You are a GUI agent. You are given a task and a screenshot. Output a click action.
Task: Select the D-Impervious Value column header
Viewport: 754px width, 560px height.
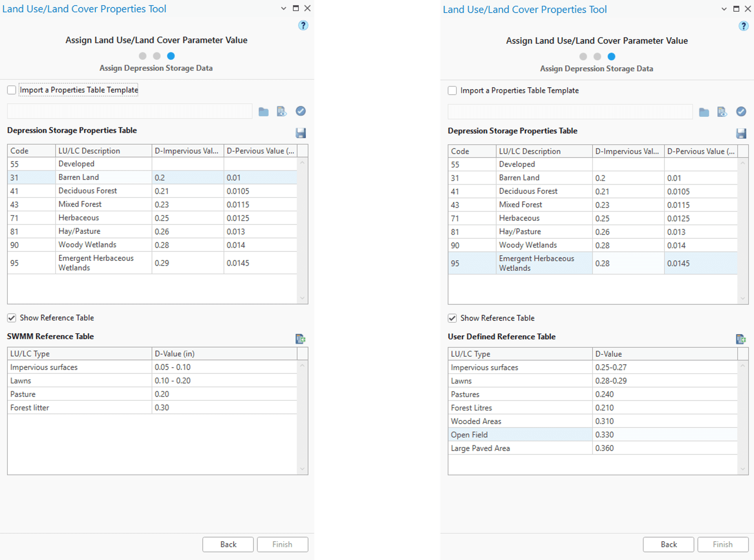187,150
